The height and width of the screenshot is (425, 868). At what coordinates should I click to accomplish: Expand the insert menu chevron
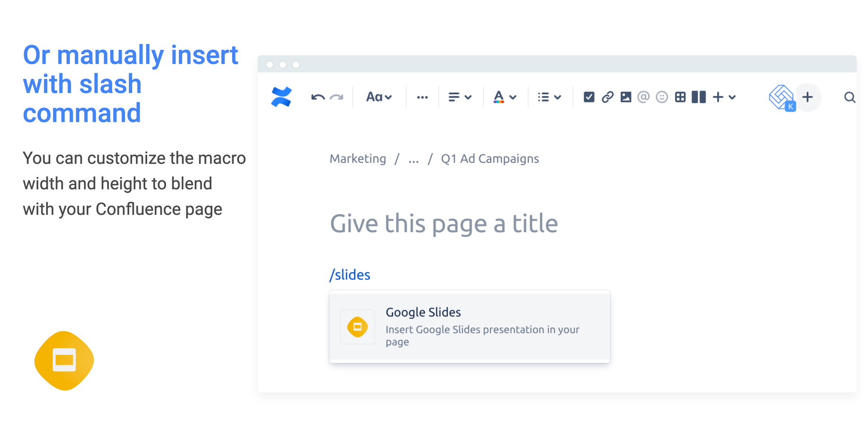tap(732, 97)
